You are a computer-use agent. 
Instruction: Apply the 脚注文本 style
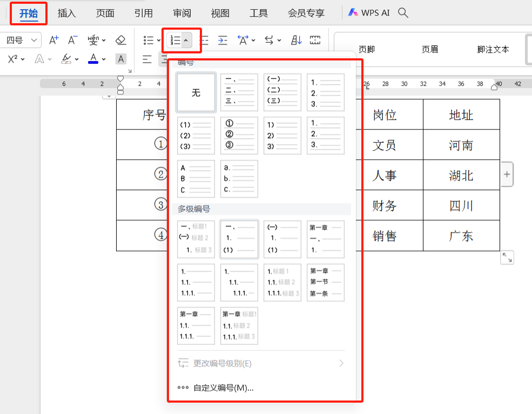[493, 50]
